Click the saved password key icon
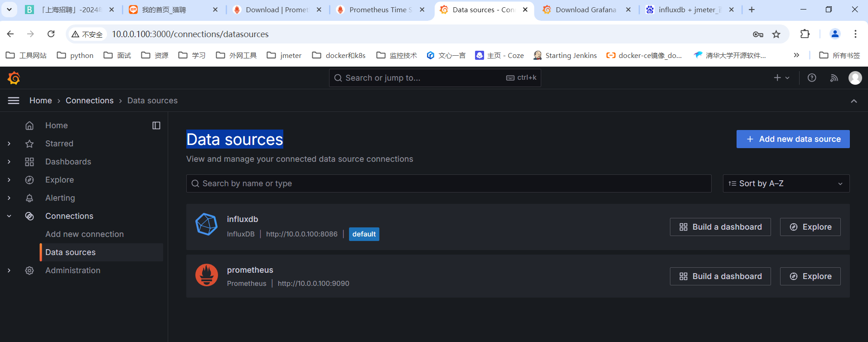868x342 pixels. click(758, 34)
